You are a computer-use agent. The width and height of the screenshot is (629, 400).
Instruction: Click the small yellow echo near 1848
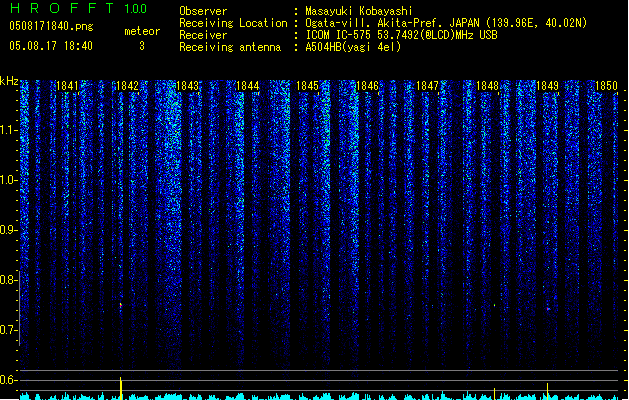494,305
